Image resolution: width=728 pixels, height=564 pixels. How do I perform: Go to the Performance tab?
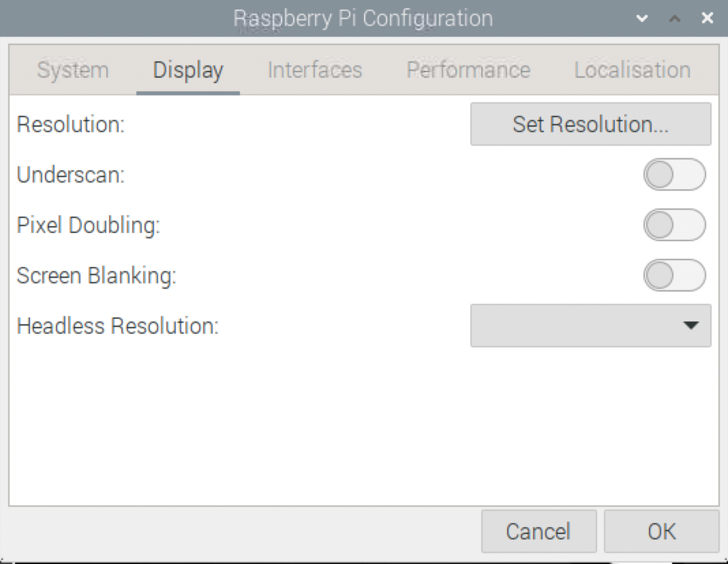(468, 70)
